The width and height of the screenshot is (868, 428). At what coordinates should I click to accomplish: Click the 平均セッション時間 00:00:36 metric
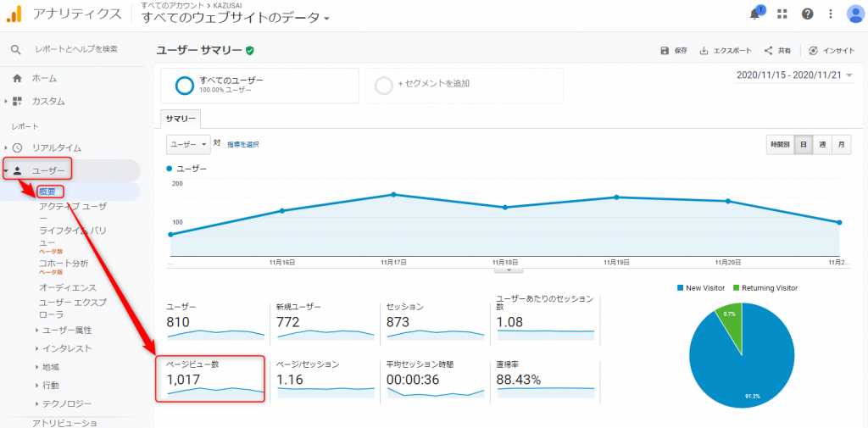(x=436, y=380)
